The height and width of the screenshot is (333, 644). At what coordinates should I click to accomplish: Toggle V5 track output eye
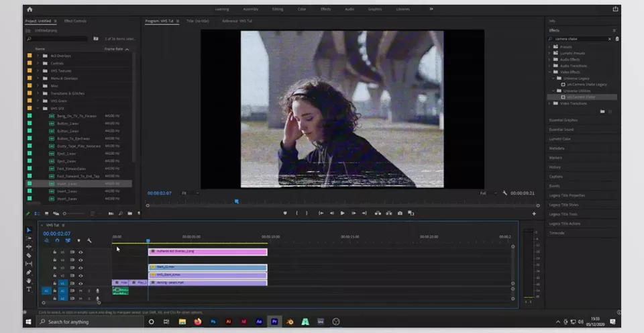pos(80,252)
